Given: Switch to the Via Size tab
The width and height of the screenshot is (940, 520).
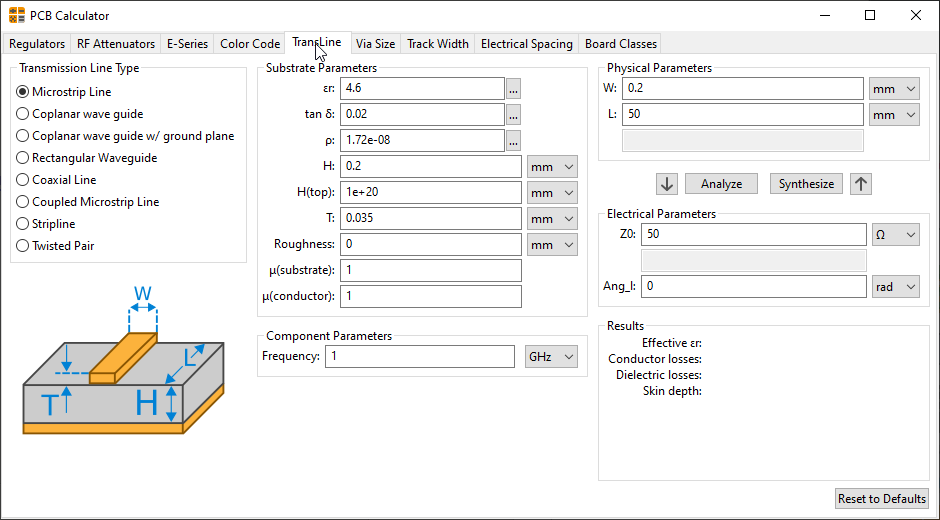Looking at the screenshot, I should point(375,44).
